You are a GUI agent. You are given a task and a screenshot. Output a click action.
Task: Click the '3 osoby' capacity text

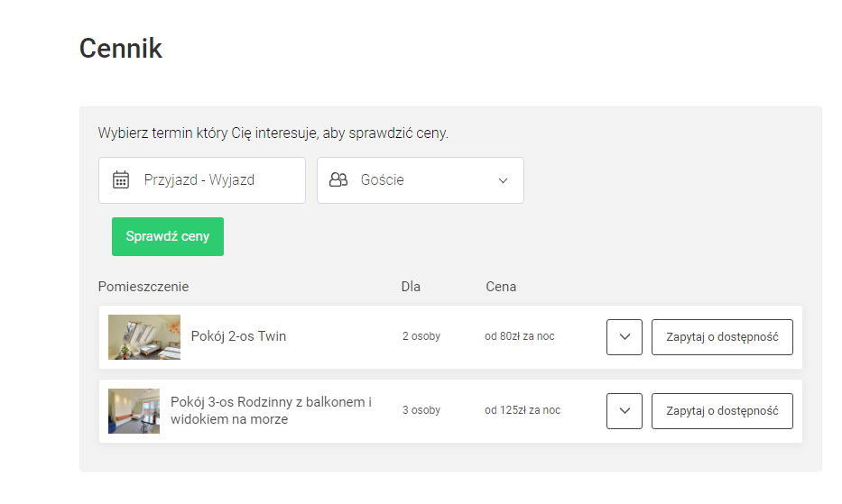421,410
